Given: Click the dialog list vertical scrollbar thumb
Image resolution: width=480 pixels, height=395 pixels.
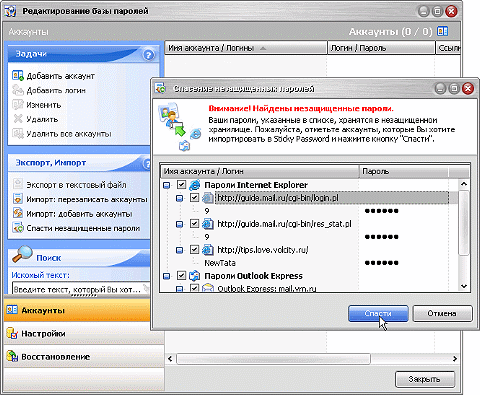Looking at the screenshot, I should 464,223.
